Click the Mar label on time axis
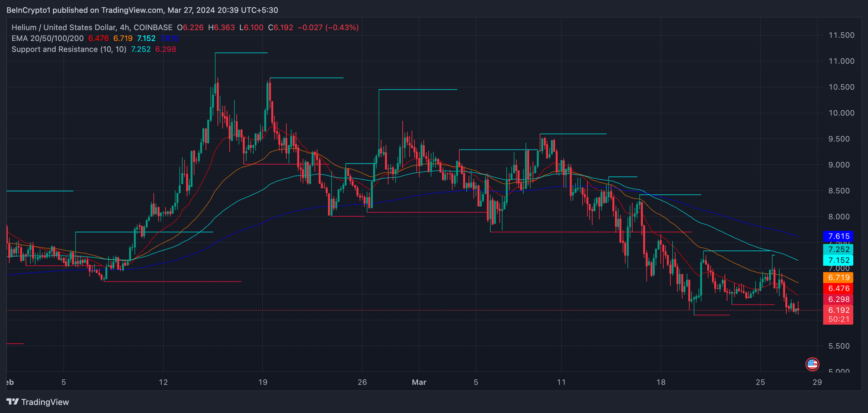 click(x=419, y=382)
